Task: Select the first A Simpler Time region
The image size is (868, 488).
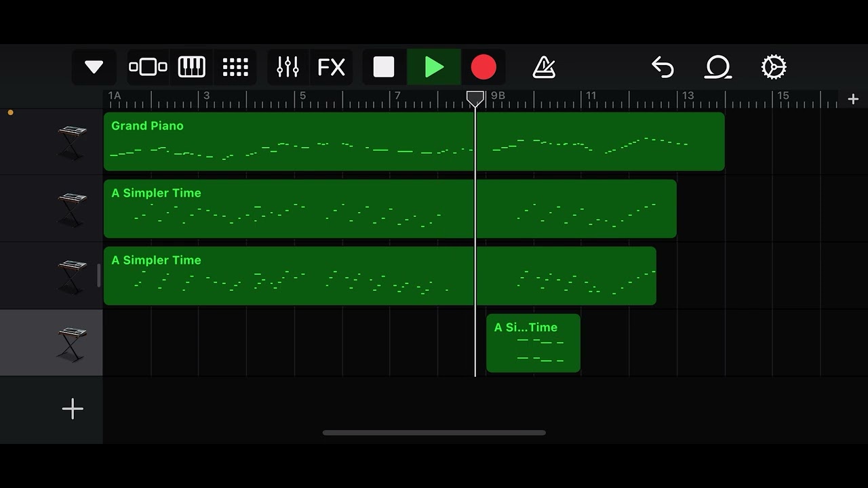Action: point(390,208)
